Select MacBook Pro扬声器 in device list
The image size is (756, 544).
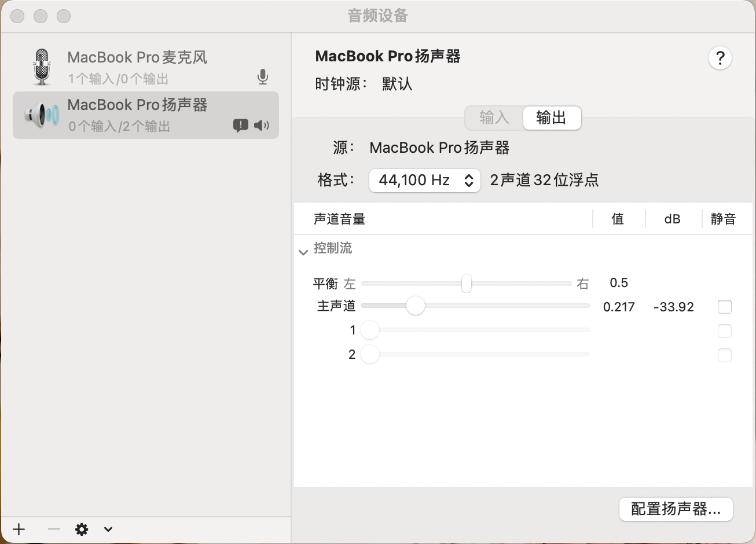[146, 115]
